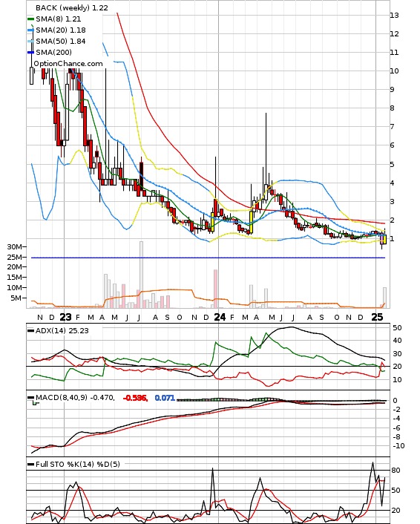Click the 30M volume axis label
The width and height of the screenshot is (420, 524).
pos(14,246)
